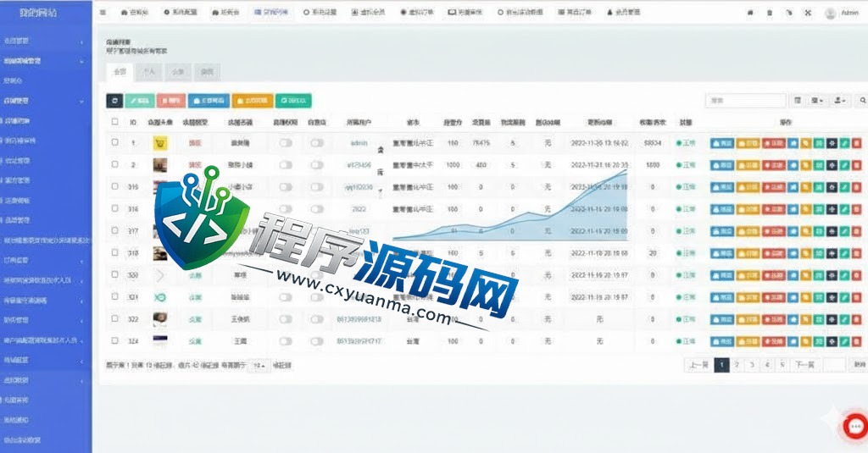Image resolution: width=868 pixels, height=453 pixels.
Task: Click the small blue square icon in row ID 1
Action: pos(793,143)
